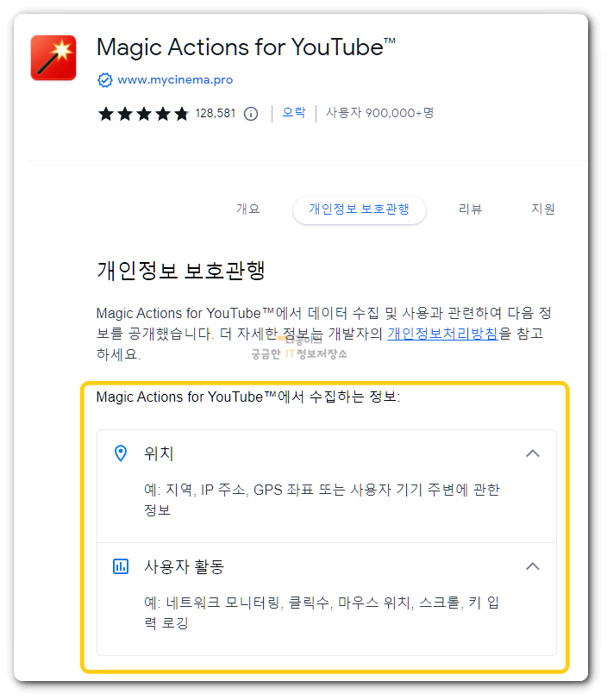607x700 pixels.
Task: Open www.mycinema.pro publisher link
Action: pyautogui.click(x=175, y=80)
